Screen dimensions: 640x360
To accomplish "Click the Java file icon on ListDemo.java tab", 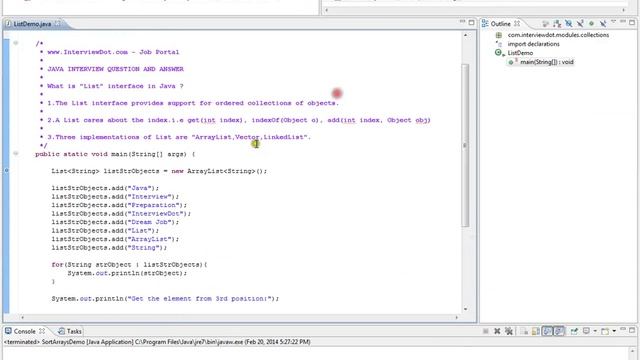I will (x=8, y=24).
